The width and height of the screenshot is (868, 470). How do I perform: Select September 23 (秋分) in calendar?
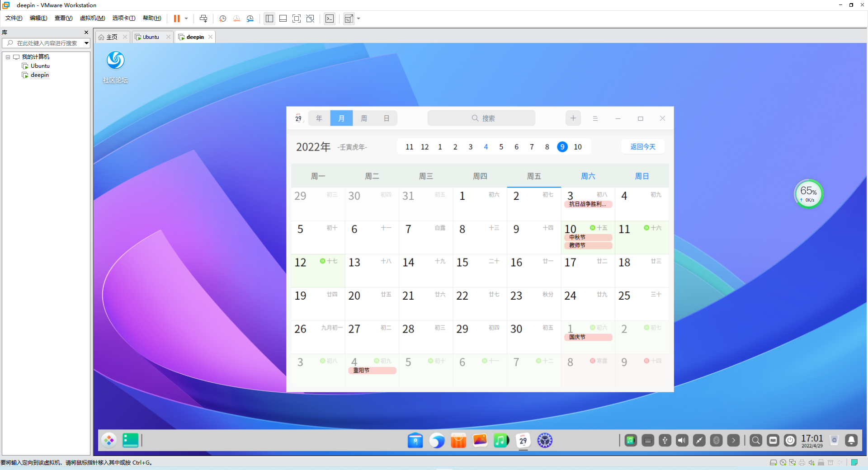[534, 304]
